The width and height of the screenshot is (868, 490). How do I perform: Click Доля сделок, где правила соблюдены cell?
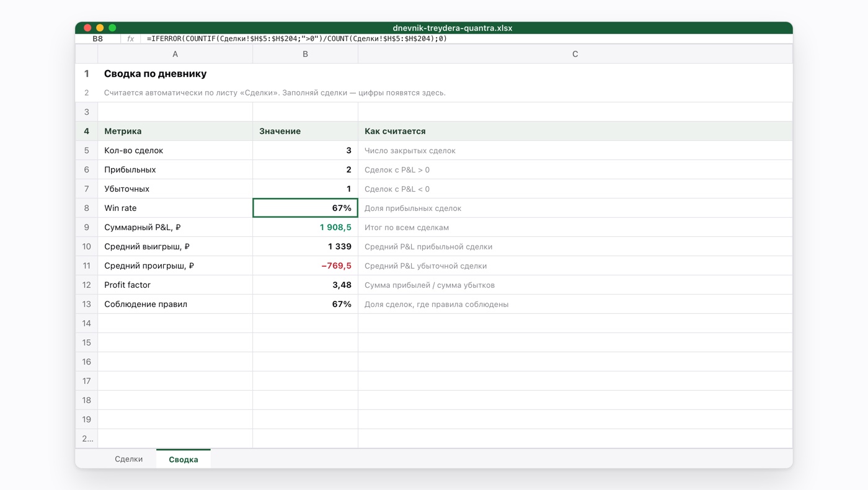coord(575,304)
